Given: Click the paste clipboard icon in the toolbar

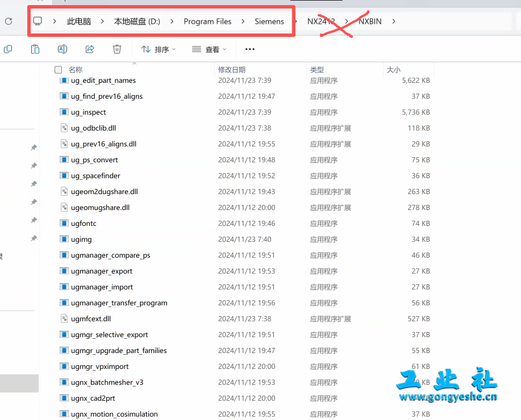Looking at the screenshot, I should coord(35,49).
